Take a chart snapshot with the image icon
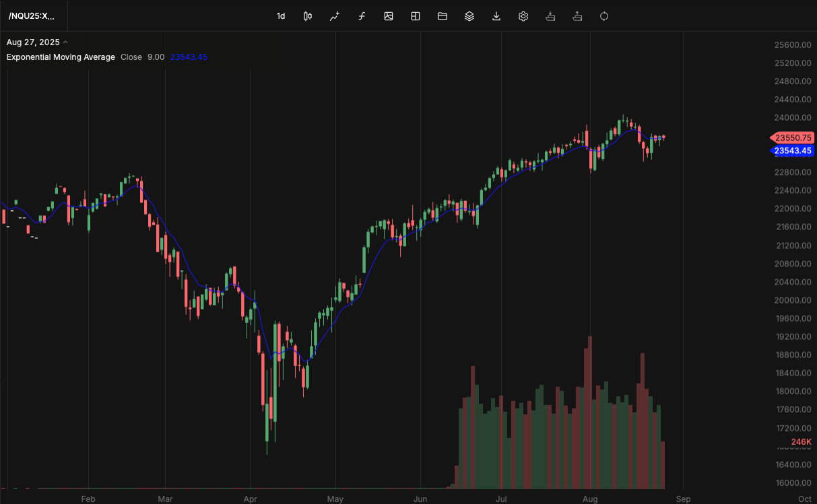The width and height of the screenshot is (817, 504). pyautogui.click(x=389, y=16)
